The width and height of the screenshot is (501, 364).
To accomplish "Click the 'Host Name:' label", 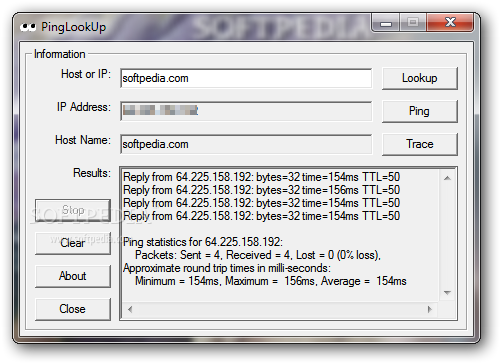I will point(83,140).
